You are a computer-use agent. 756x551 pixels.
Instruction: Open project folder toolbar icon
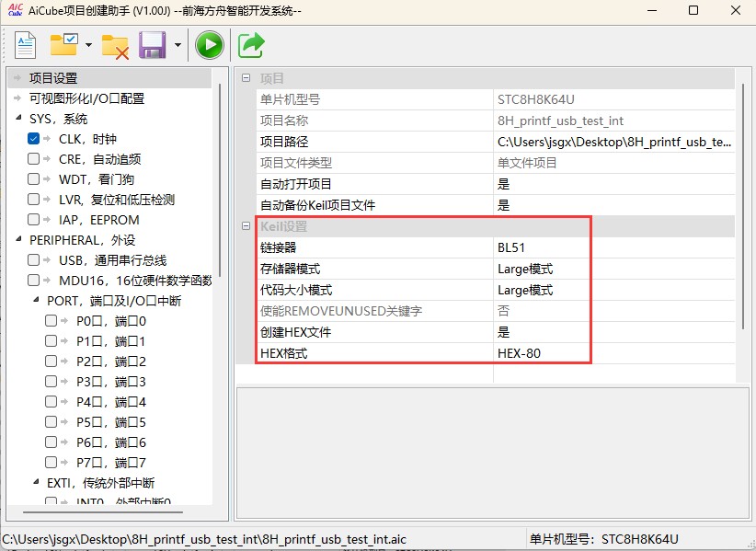(64, 45)
